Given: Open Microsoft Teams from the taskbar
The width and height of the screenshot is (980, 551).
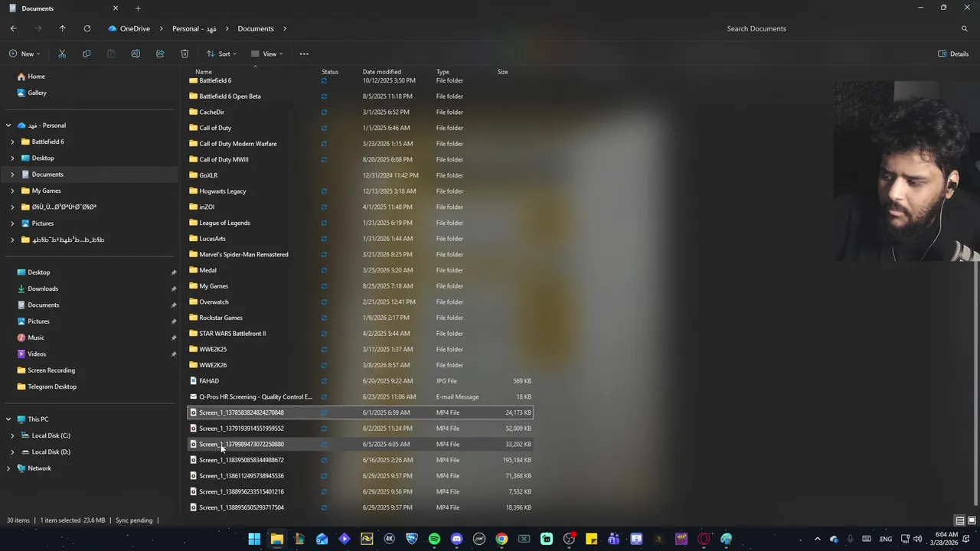Looking at the screenshot, I should click(x=614, y=539).
